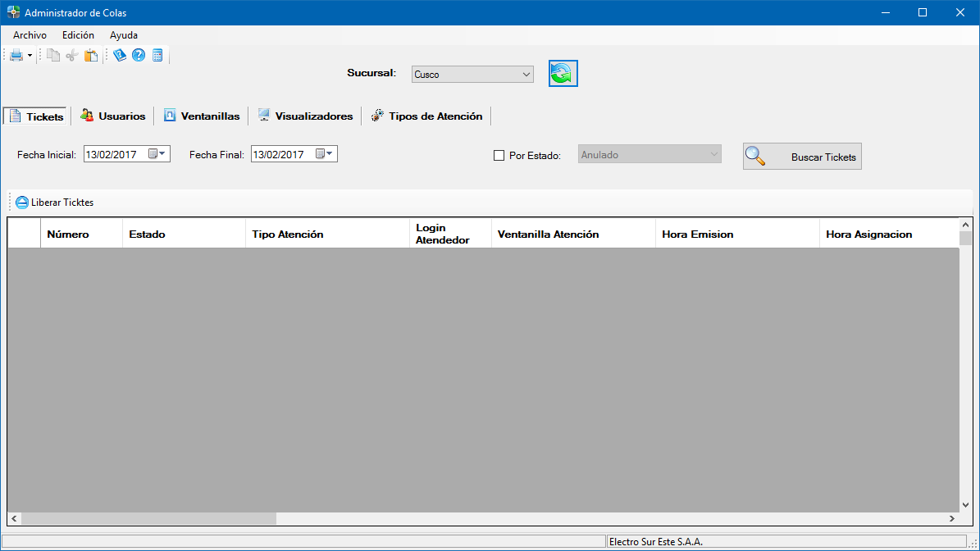Maximize the Administrador de Colas window
Viewport: 980px width, 551px height.
923,12
